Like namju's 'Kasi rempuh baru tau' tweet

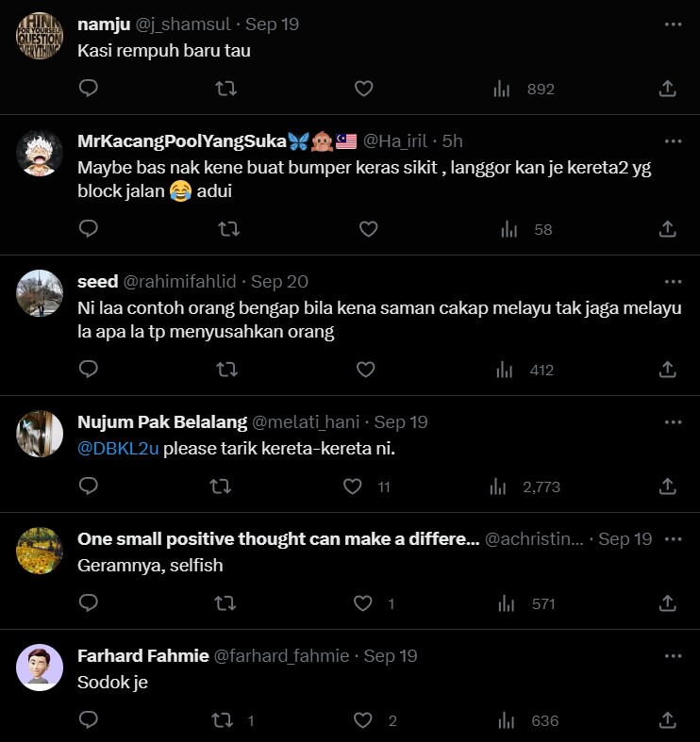(364, 89)
